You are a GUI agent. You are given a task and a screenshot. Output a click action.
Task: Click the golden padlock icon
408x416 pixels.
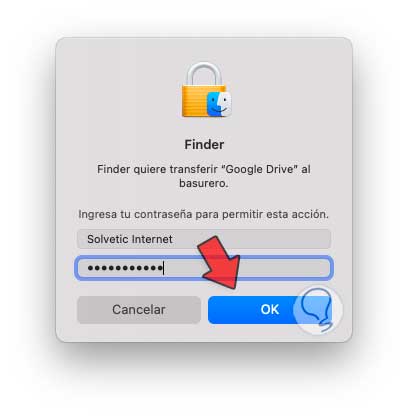pos(203,90)
